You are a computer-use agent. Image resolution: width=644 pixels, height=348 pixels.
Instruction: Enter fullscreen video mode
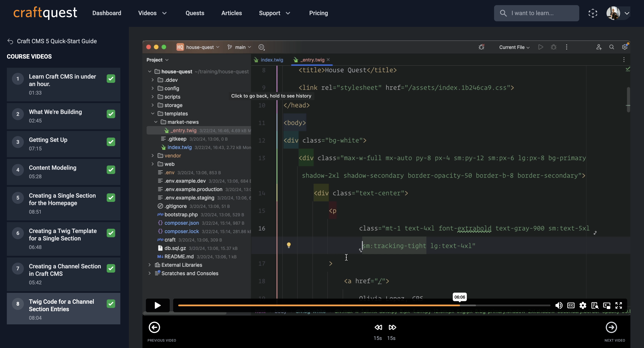(619, 305)
